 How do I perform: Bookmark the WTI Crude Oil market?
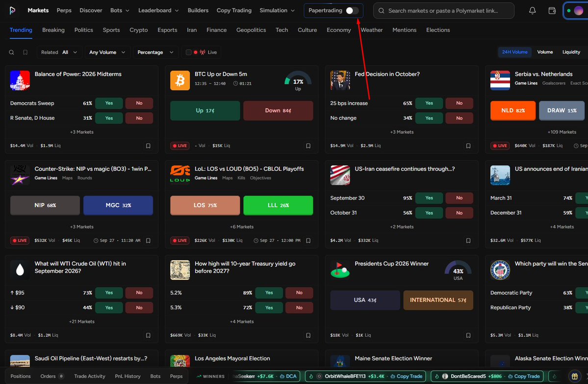[x=148, y=335]
